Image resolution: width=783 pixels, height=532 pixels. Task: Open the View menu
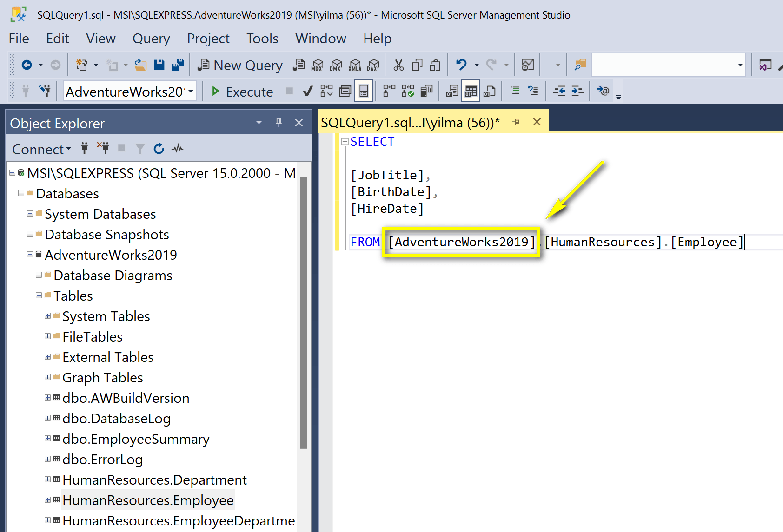click(x=101, y=39)
